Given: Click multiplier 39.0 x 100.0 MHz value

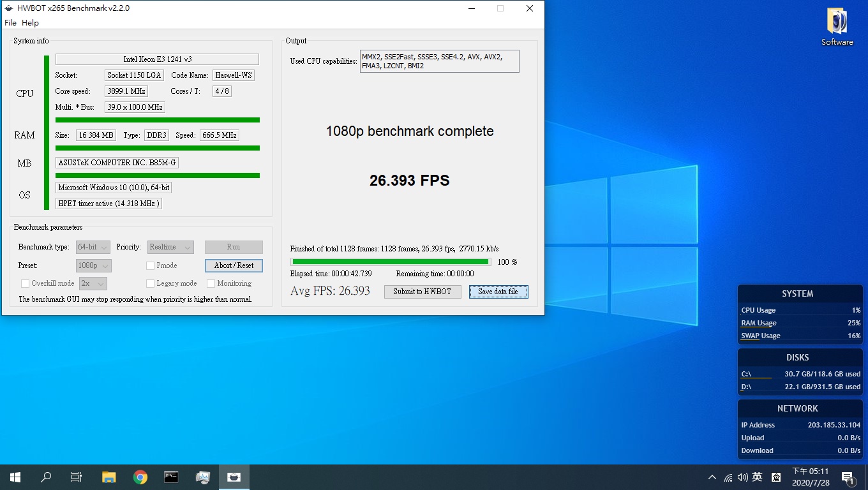Looking at the screenshot, I should click(135, 107).
